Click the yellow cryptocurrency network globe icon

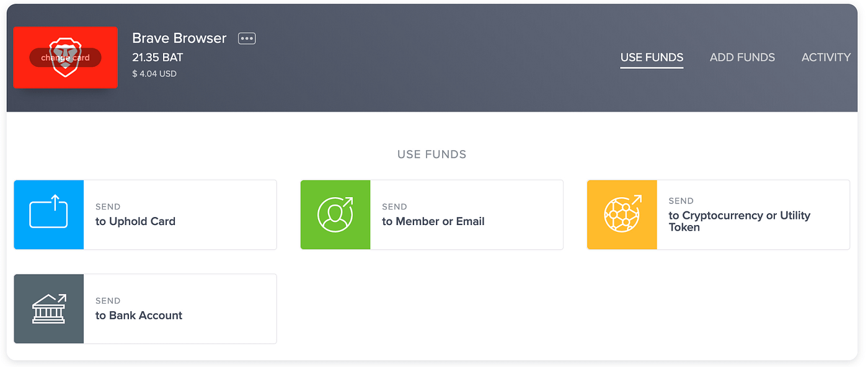tap(622, 214)
